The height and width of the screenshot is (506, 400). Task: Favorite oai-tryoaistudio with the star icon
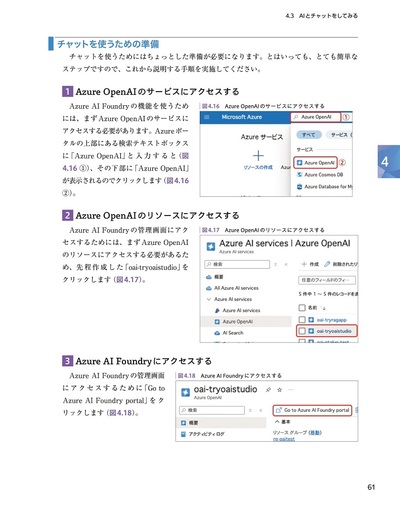pos(280,390)
